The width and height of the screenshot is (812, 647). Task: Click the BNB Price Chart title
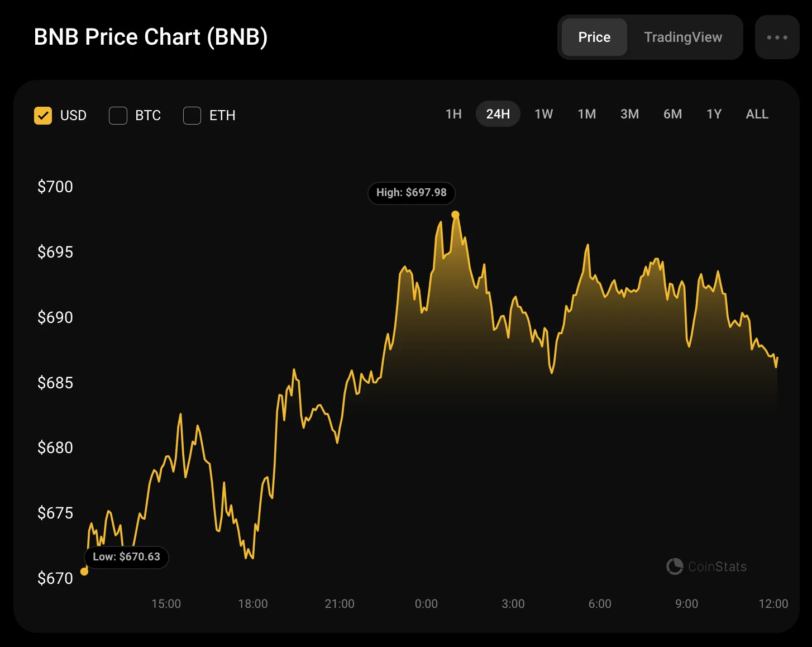pyautogui.click(x=151, y=37)
